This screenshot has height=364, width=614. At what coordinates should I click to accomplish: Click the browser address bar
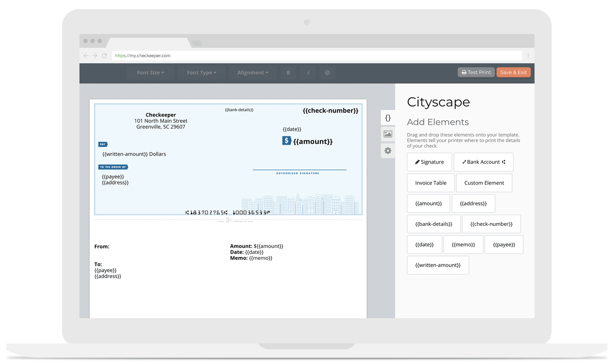pos(245,55)
